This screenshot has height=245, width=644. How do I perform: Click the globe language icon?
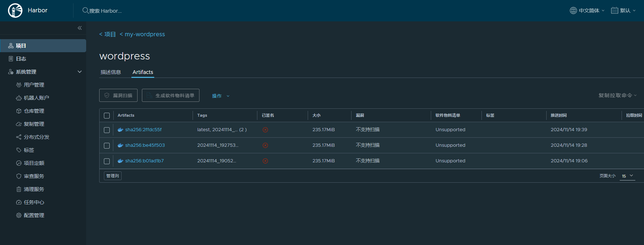(573, 11)
